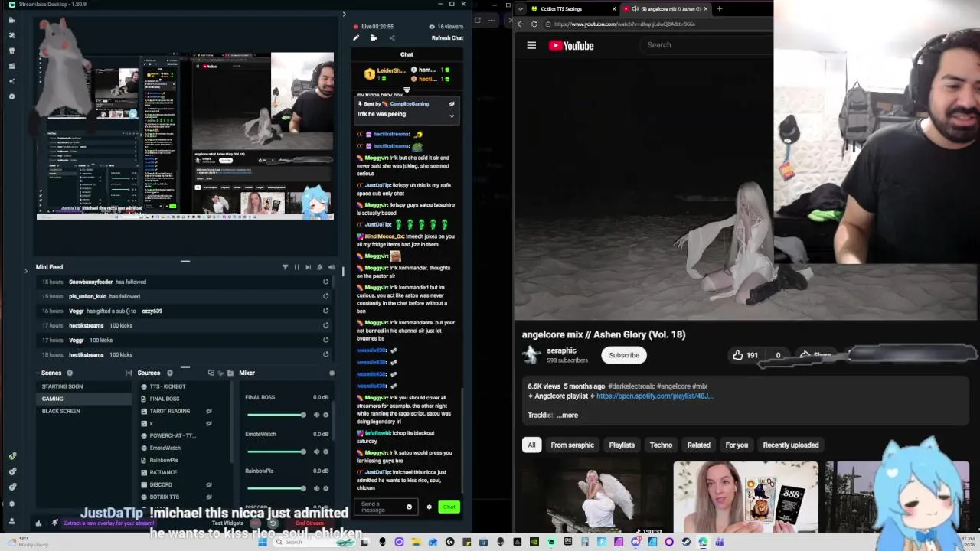Toggle visibility of TAROT READING source
This screenshot has width=980, height=551.
click(209, 411)
